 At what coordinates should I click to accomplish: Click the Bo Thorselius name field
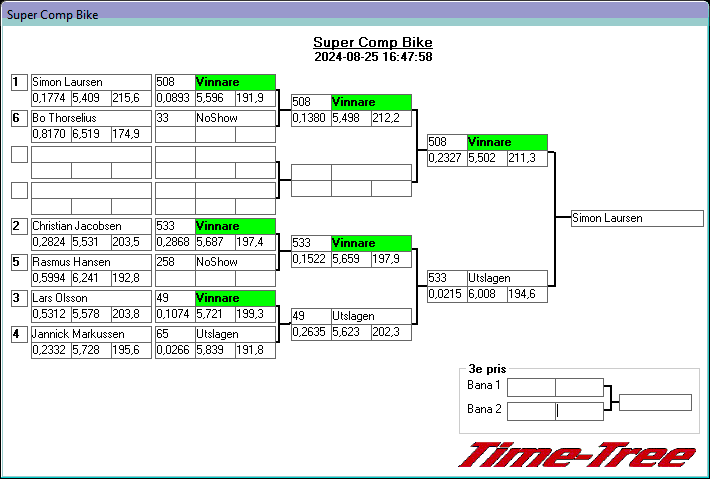tap(91, 118)
